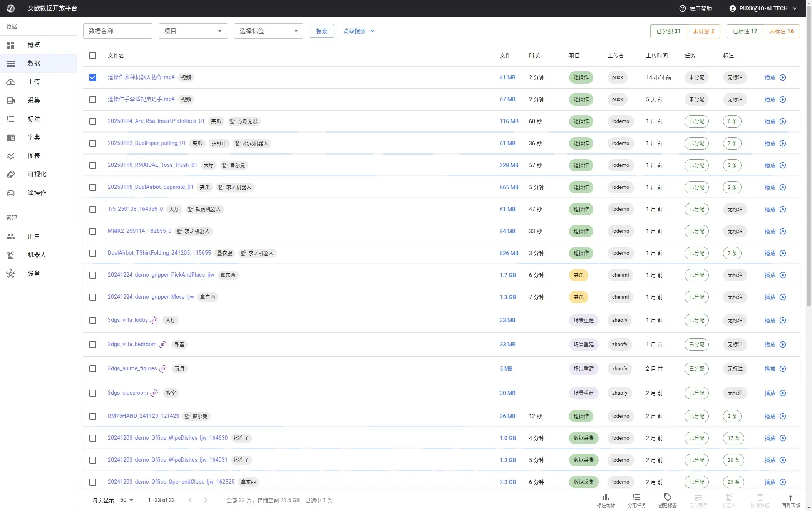Screen dimensions: 812x511
Task: Click the 创建标签 tag icon
Action: [x=667, y=497]
